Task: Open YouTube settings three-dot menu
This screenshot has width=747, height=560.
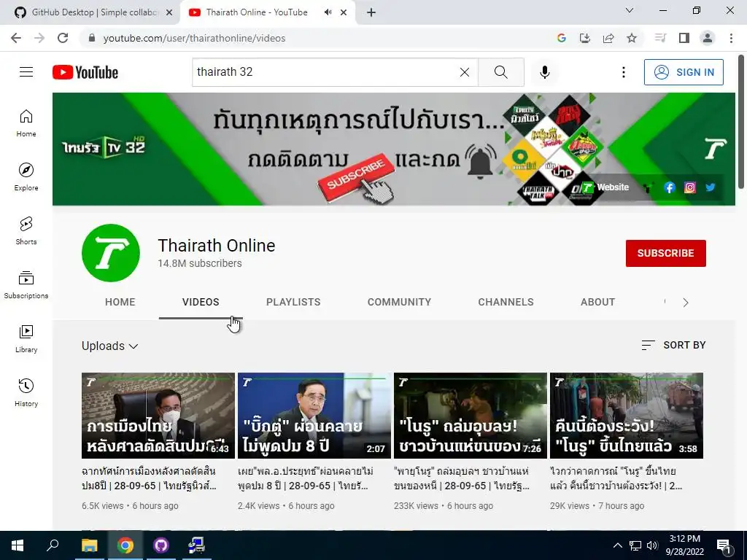Action: [x=624, y=72]
